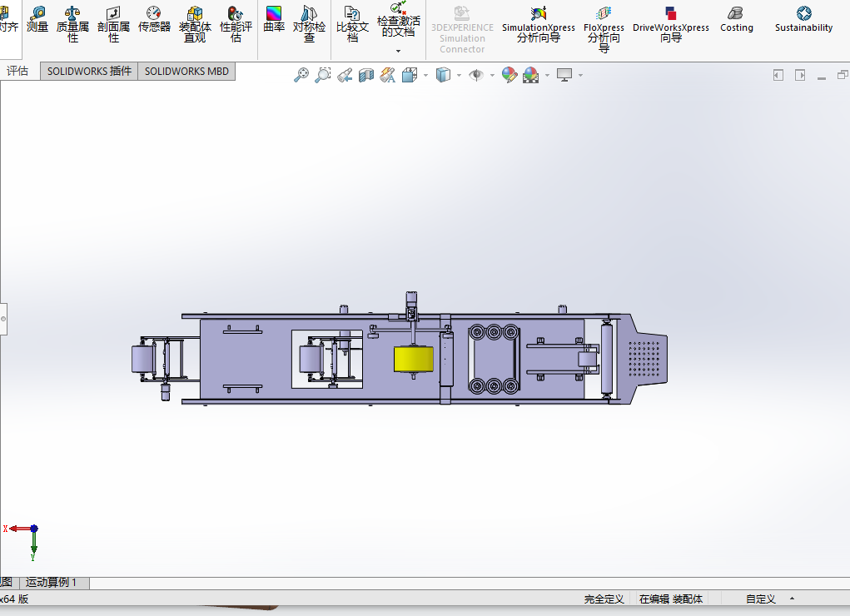
Task: Show 曲率 curvature display
Action: (x=274, y=20)
